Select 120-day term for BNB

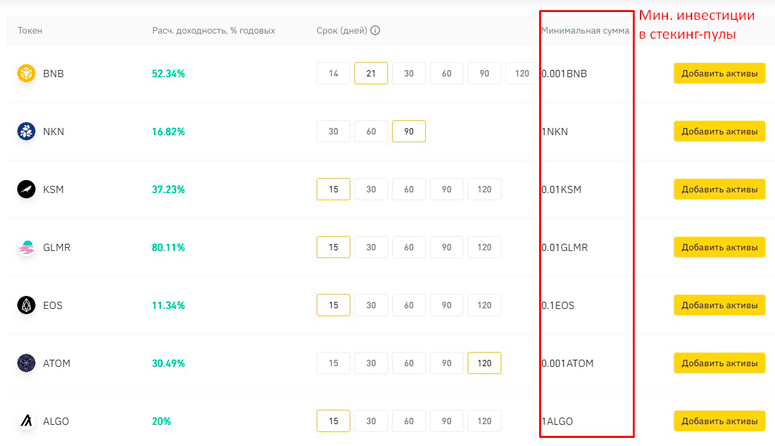pos(522,73)
